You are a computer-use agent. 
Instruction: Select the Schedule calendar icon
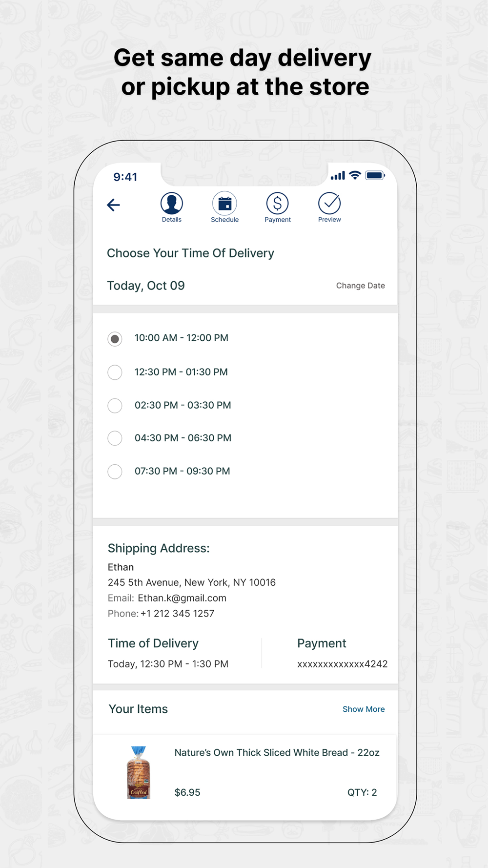pyautogui.click(x=224, y=203)
